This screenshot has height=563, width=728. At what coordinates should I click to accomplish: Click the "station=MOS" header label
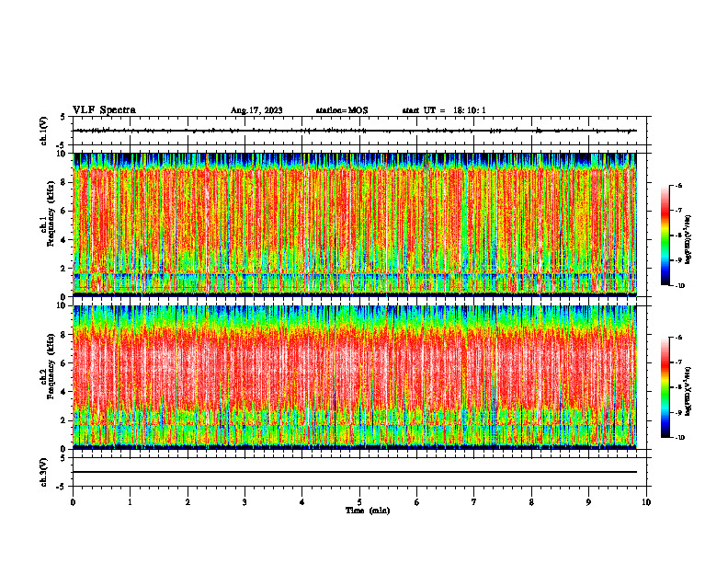pyautogui.click(x=342, y=110)
